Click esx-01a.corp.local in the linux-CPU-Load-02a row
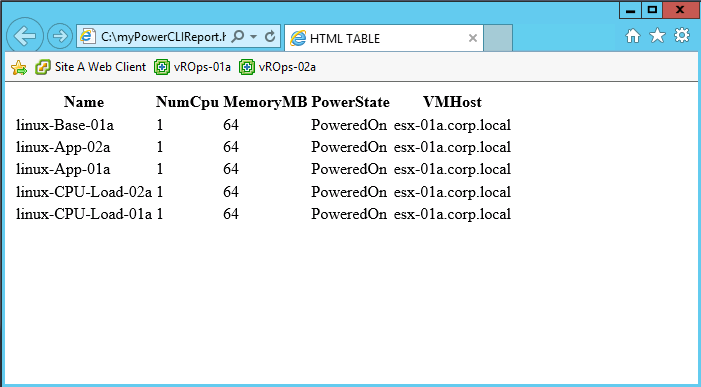 [x=452, y=192]
